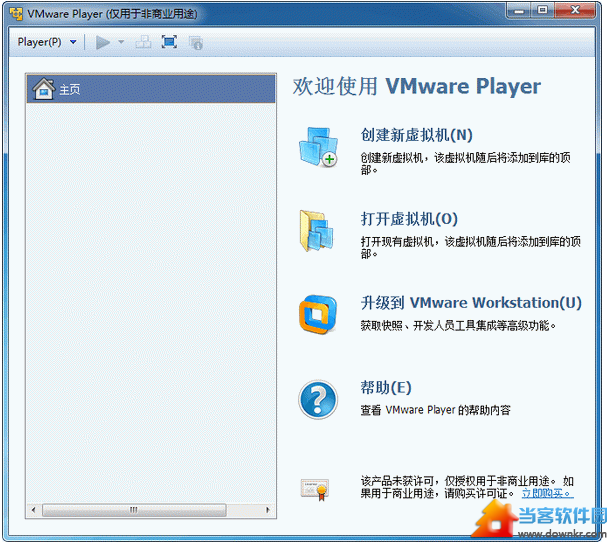Click the create new VM icon
Screen dimensions: 607x544
[318, 147]
